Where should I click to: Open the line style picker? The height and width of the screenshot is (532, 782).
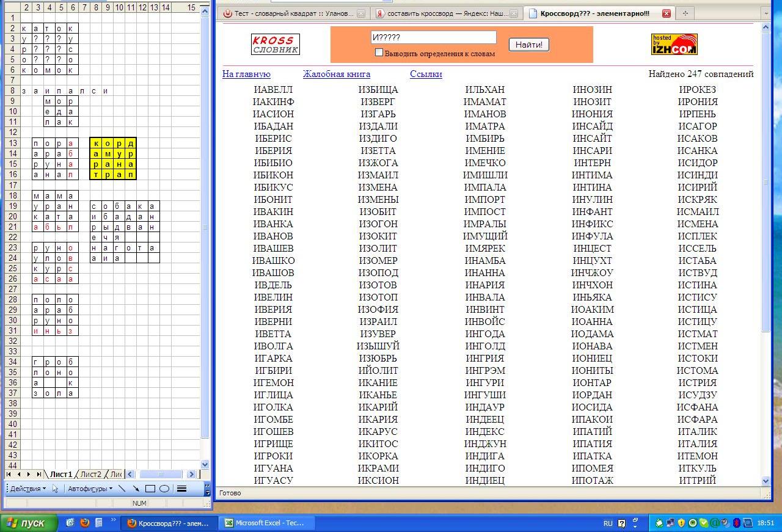click(181, 489)
